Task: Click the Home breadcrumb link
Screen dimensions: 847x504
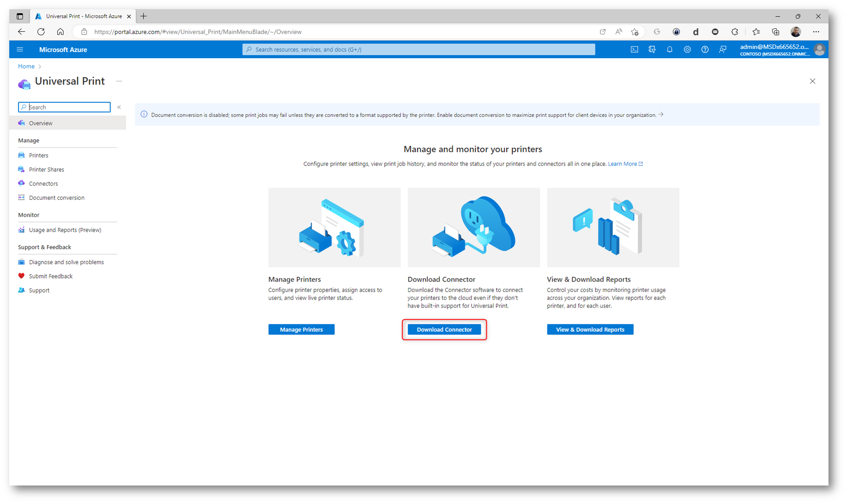Action: [26, 66]
